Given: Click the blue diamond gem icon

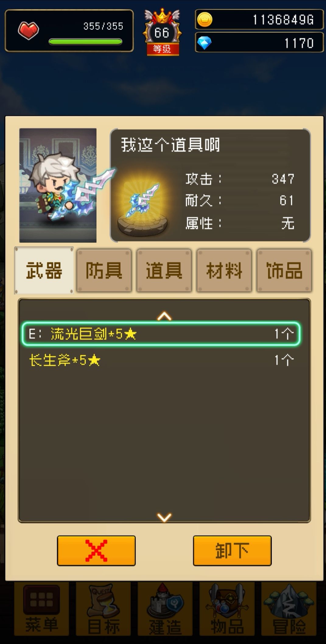Looking at the screenshot, I should pos(204,43).
